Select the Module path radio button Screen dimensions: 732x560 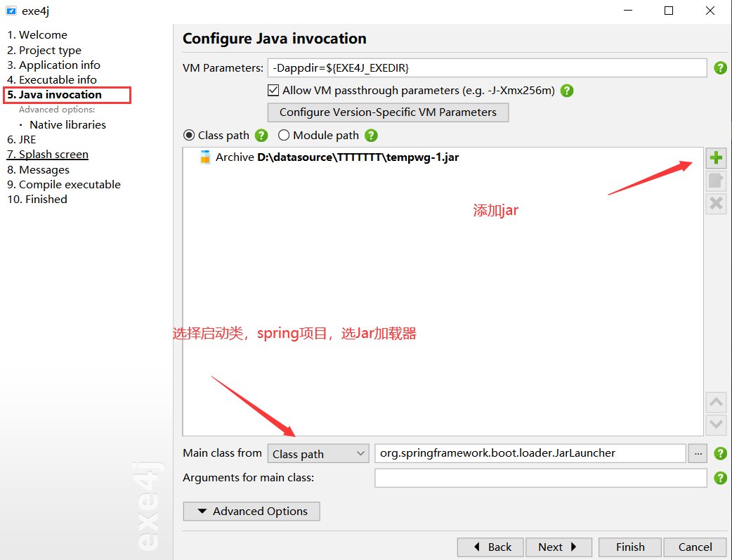point(284,136)
